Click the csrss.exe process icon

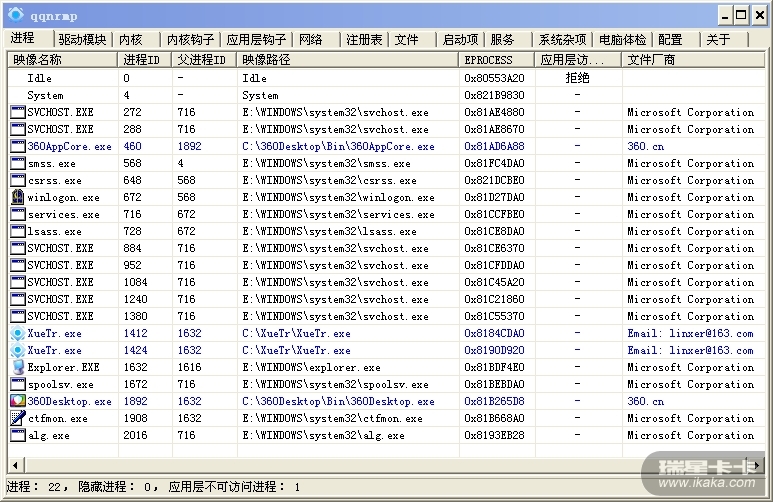tap(18, 180)
